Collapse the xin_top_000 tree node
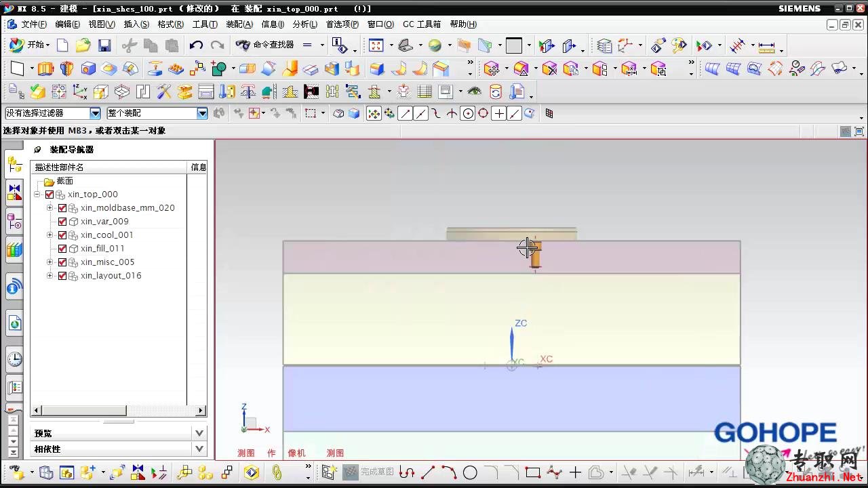 (37, 195)
